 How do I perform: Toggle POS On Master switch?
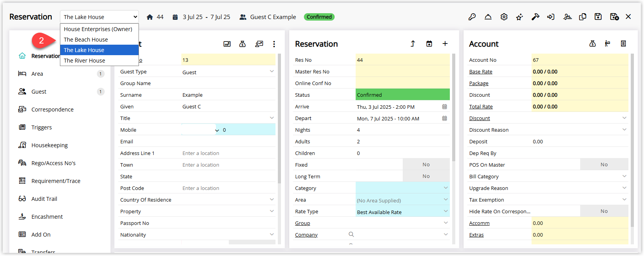pyautogui.click(x=604, y=164)
